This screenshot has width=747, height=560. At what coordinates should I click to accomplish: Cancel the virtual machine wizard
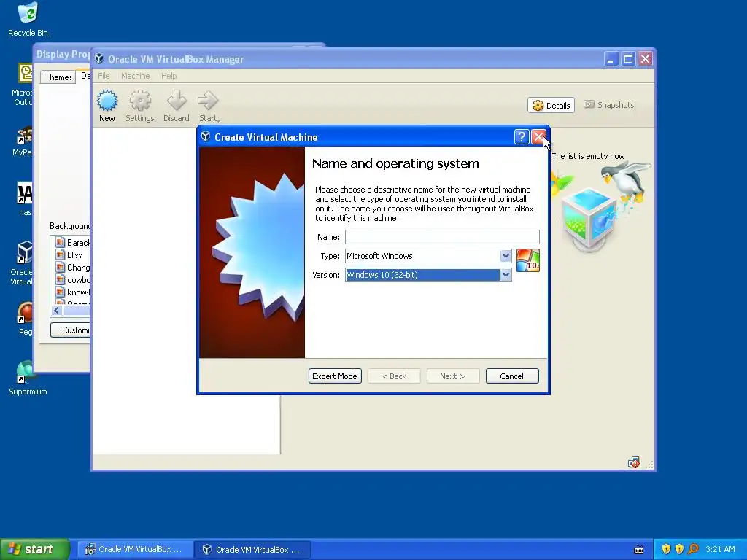(x=512, y=376)
